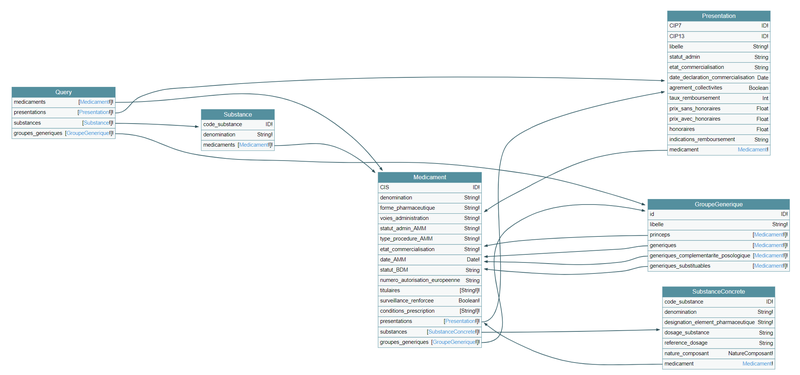Image resolution: width=800 pixels, height=375 pixels.
Task: Select etat_commercialisation field in Presentation node
Action: [x=718, y=67]
